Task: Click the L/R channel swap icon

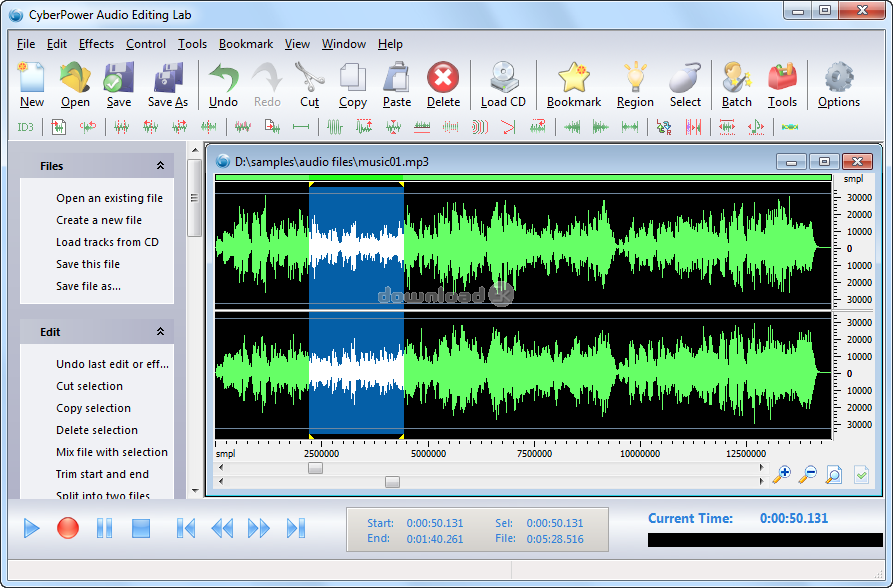Action: point(663,126)
